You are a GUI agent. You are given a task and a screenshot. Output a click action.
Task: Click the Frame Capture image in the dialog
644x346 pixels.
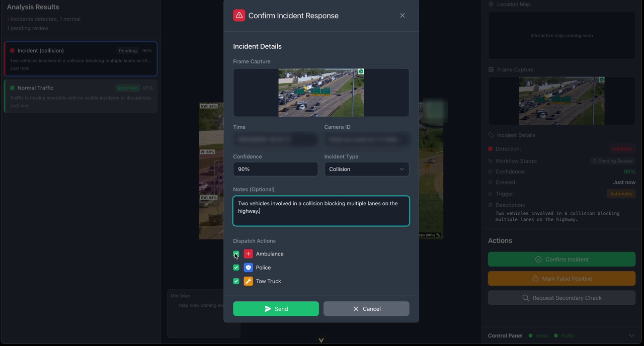tap(321, 93)
